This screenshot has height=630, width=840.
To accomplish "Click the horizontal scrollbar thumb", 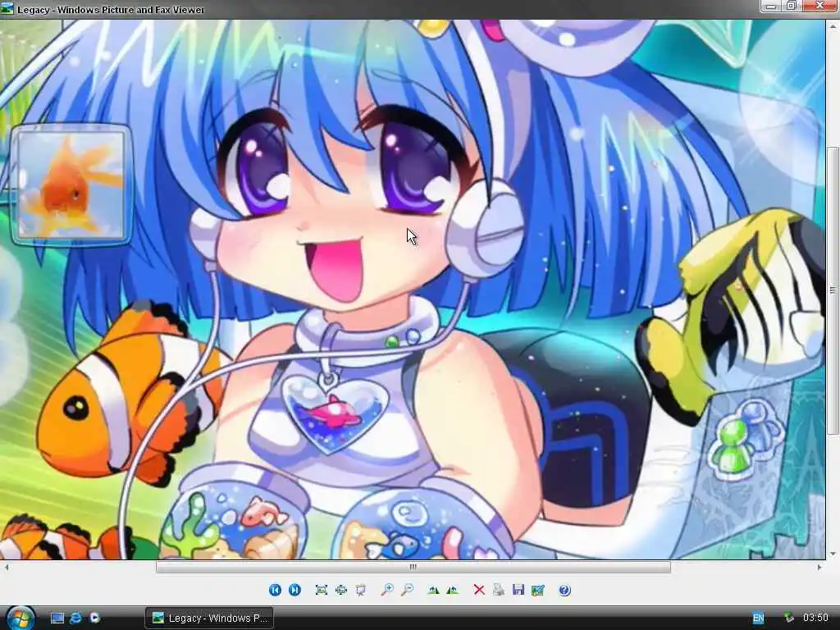I will coord(413,567).
